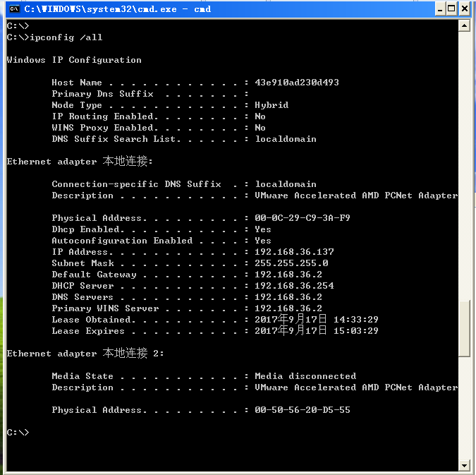
Task: Click 'localdomain' on Connection-specific DNS Suffix row
Action: point(286,184)
